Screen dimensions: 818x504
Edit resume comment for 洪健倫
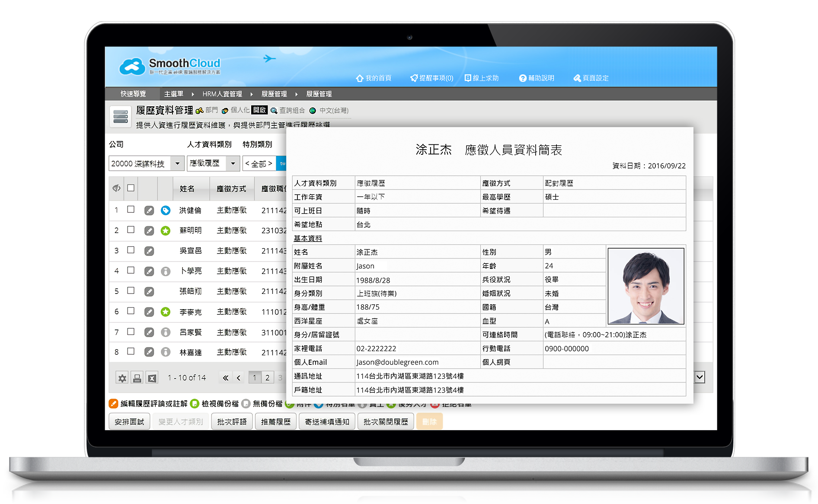(x=149, y=211)
